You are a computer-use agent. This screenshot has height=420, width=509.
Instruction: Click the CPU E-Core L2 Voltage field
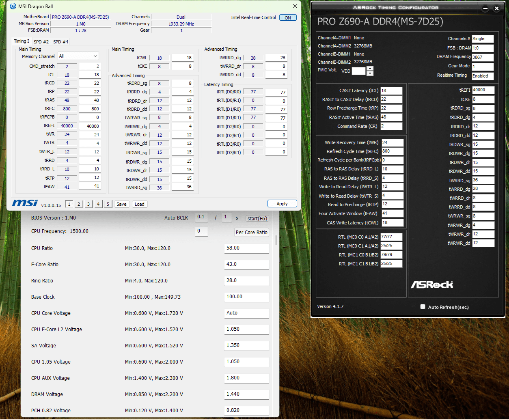point(246,329)
